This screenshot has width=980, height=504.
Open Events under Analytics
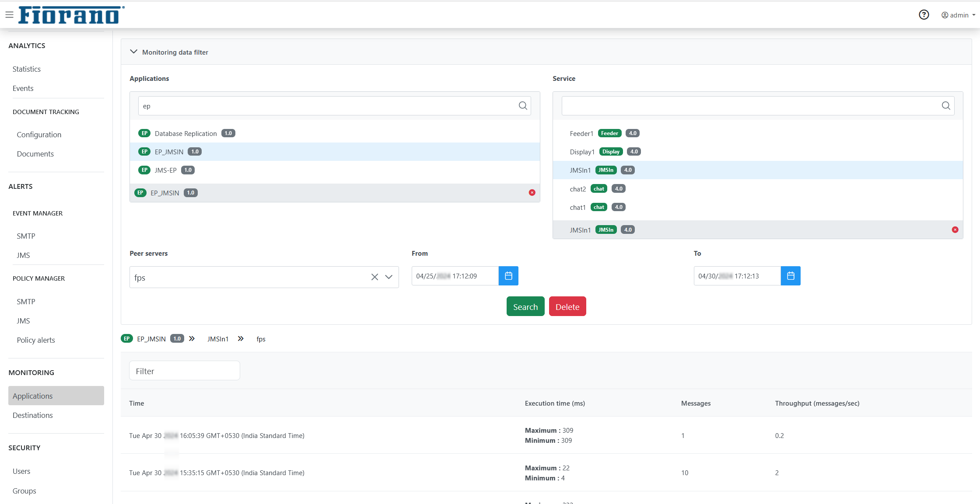click(x=23, y=88)
